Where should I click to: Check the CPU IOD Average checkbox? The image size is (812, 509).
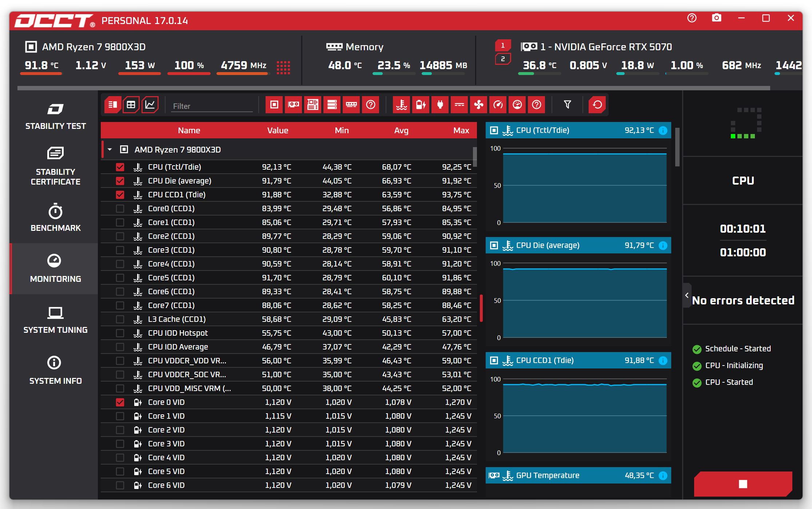120,347
